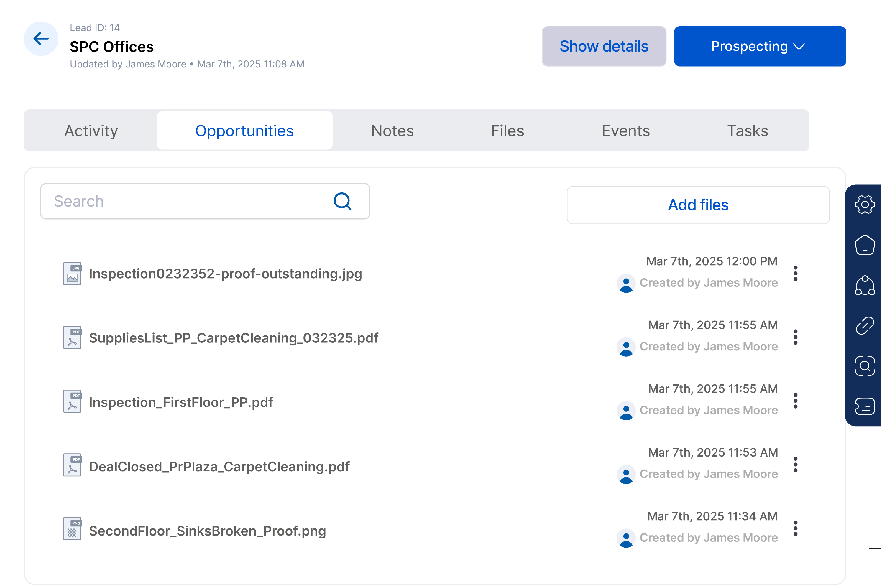Image resolution: width=882 pixels, height=588 pixels.
Task: Click the Updated by James Moore text
Action: pos(128,64)
